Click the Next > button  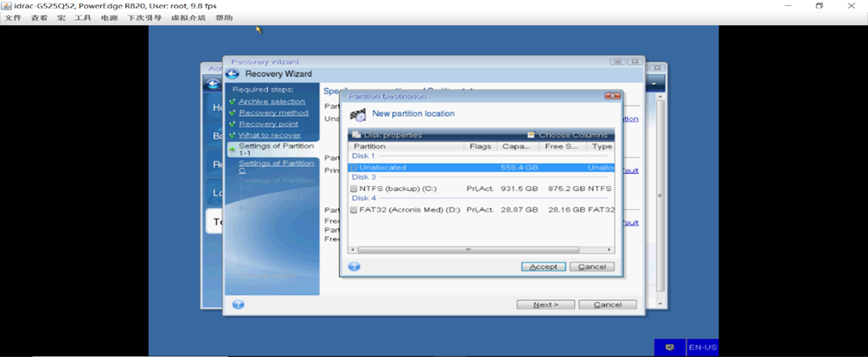tap(546, 304)
